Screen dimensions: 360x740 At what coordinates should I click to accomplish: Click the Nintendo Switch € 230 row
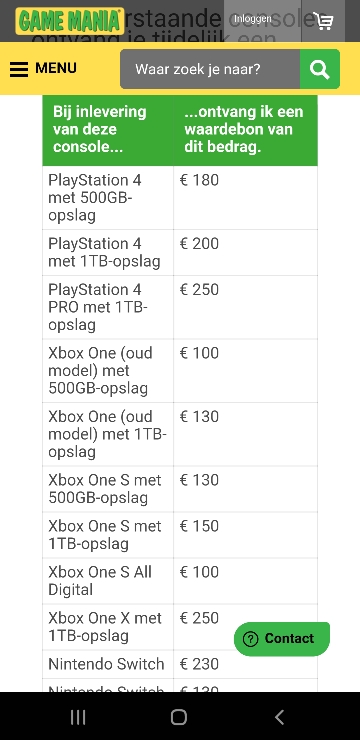coord(180,664)
